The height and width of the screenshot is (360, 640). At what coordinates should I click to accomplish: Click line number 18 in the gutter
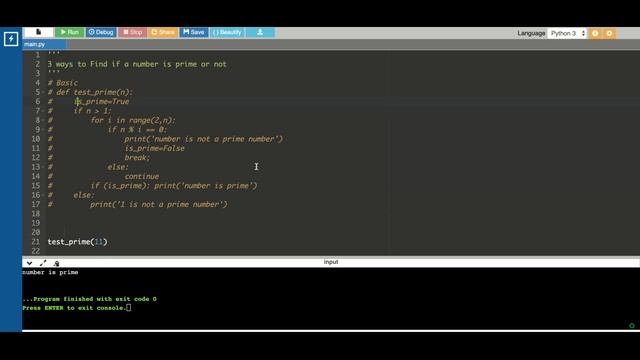click(x=36, y=214)
